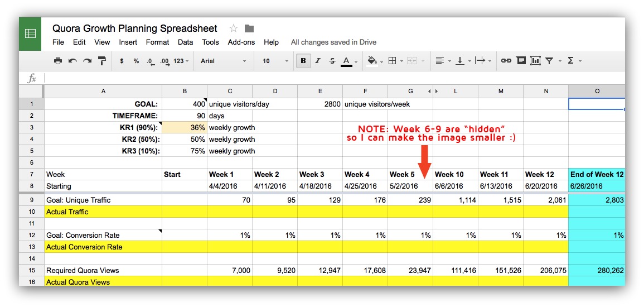Viewport: 644px width, 307px height.
Task: Expand borders dropdown arrow
Action: [401, 61]
